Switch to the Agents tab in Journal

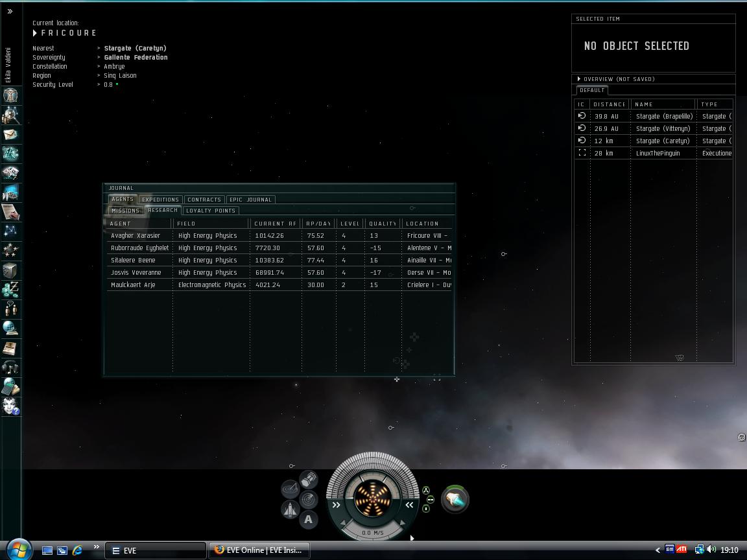click(x=123, y=199)
